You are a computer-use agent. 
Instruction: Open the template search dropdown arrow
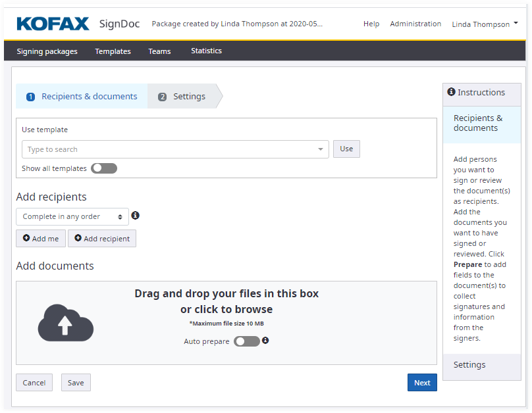tap(321, 149)
